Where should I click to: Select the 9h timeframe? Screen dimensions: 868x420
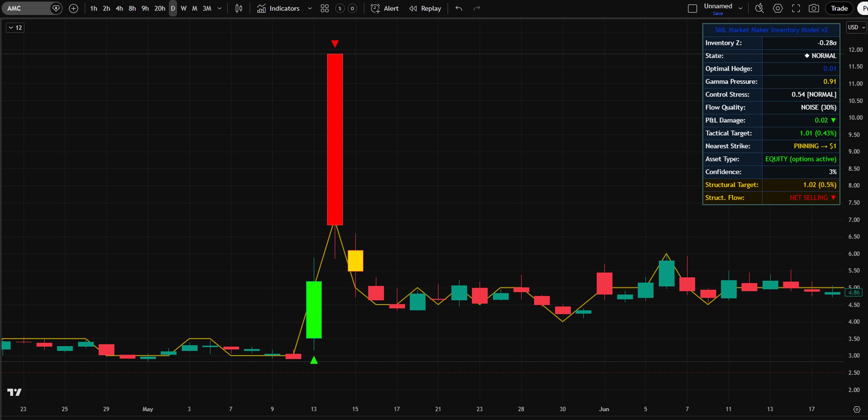point(145,8)
